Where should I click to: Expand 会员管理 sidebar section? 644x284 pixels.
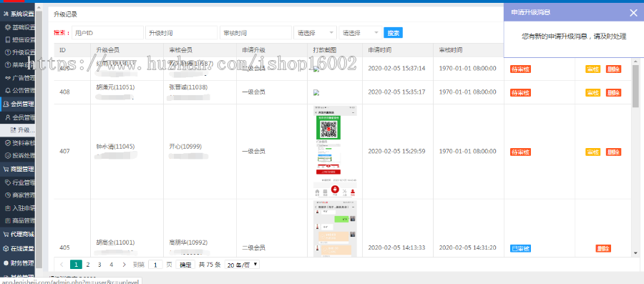click(x=18, y=104)
